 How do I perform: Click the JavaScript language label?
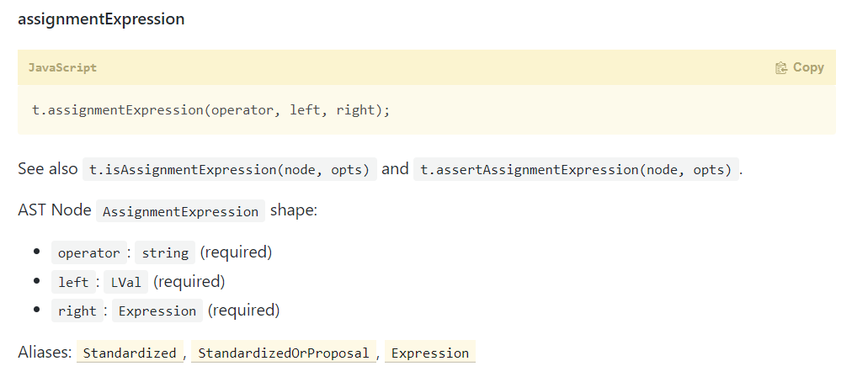(x=62, y=68)
